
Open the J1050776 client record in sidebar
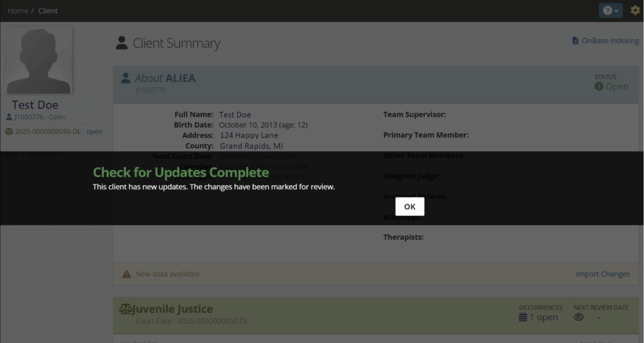tap(35, 117)
